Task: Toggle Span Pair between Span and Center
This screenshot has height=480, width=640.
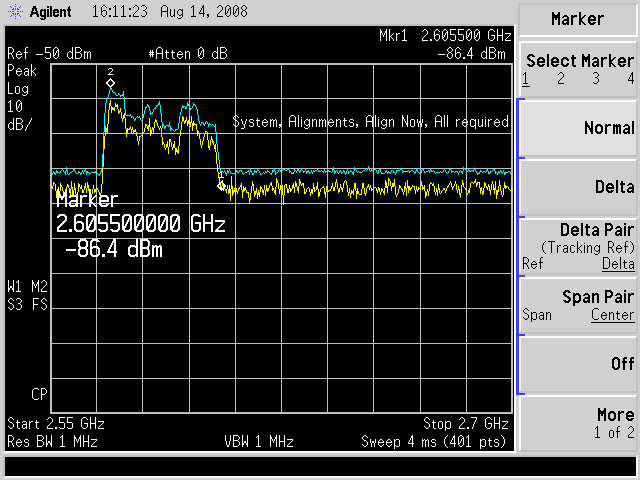Action: (578, 306)
